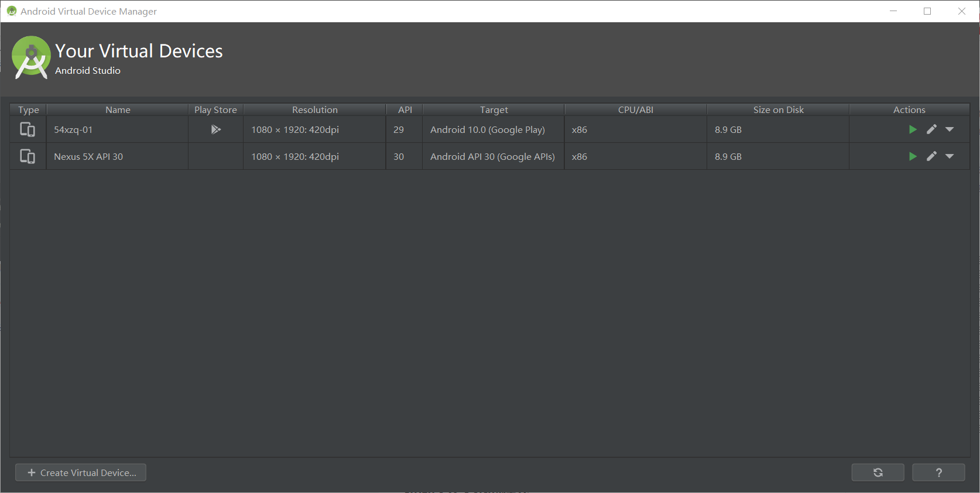Refresh the virtual device list

click(x=878, y=473)
